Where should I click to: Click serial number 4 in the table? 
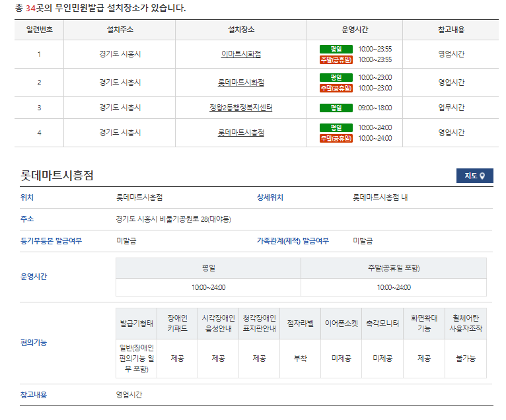[39, 133]
